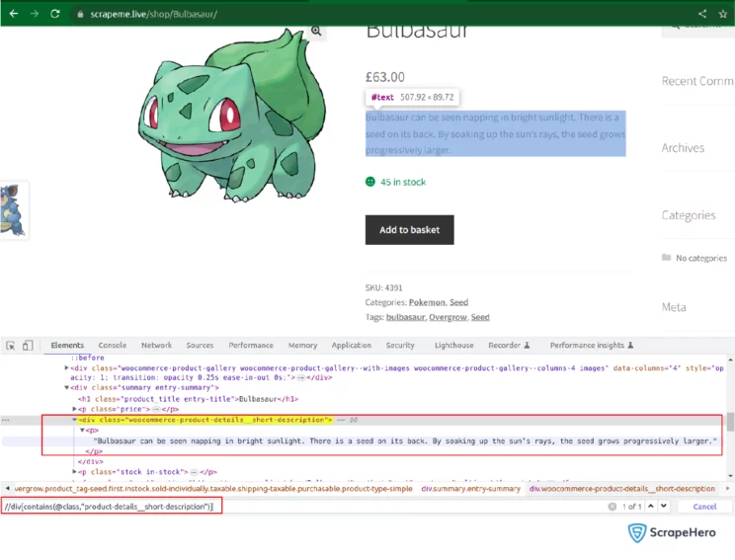This screenshot has height=560, width=735.
Task: Click the browser forward arrow
Action: [x=35, y=14]
